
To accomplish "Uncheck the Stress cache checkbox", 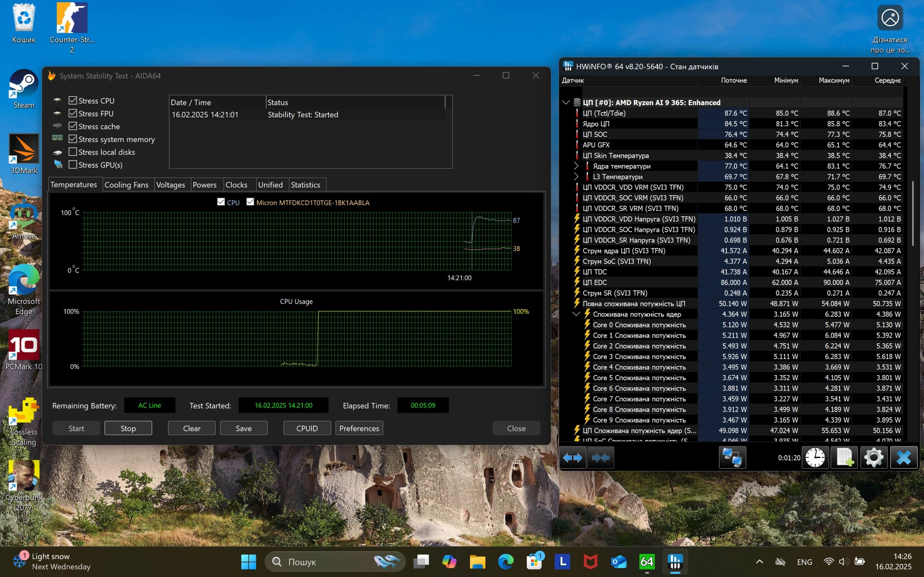I will click(x=73, y=126).
